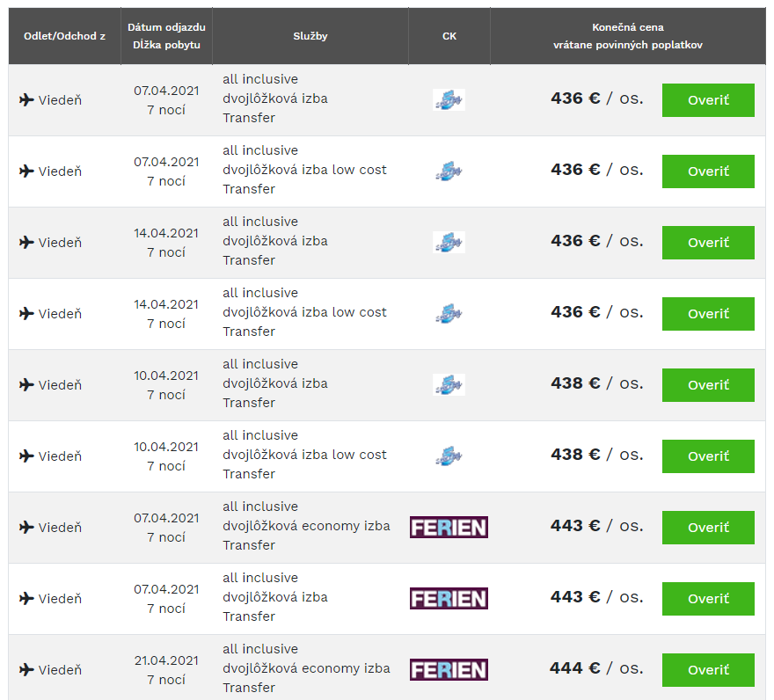The width and height of the screenshot is (774, 700).
Task: Click airplane icon in 10.04.2021 dvojlôžková izba 438 € row
Action: (26, 384)
